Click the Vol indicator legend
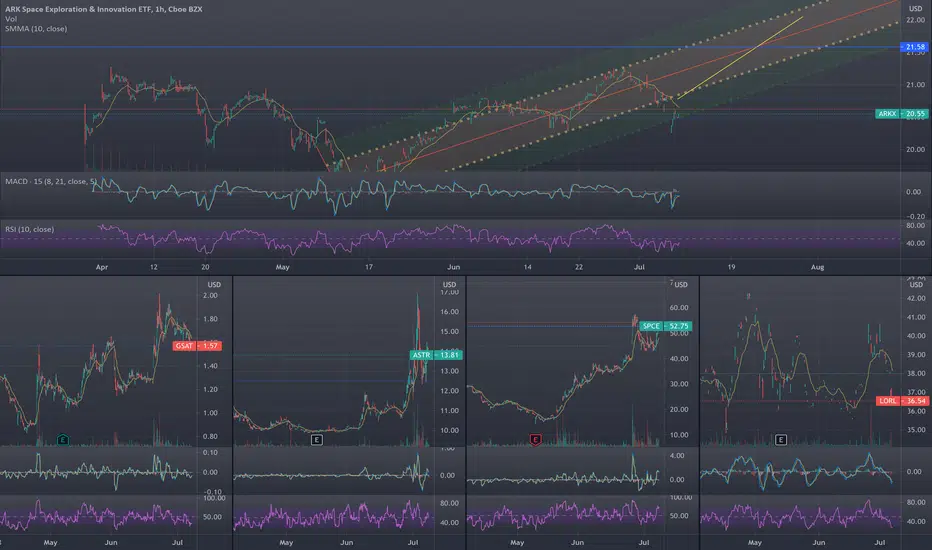 click(x=11, y=19)
